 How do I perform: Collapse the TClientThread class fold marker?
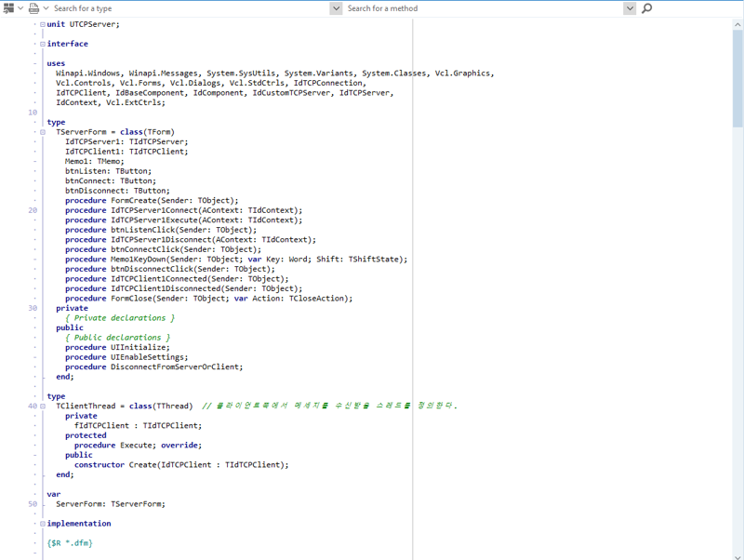[x=43, y=407]
